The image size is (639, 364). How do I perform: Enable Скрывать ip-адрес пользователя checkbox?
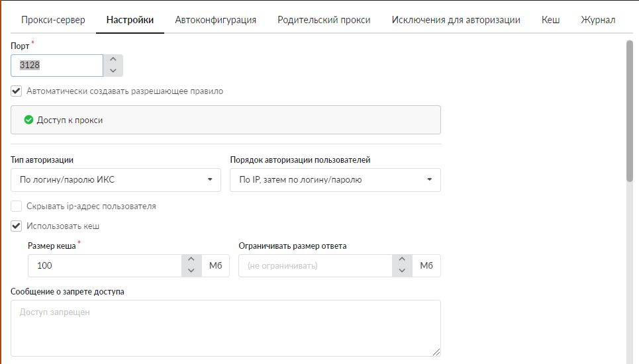17,206
